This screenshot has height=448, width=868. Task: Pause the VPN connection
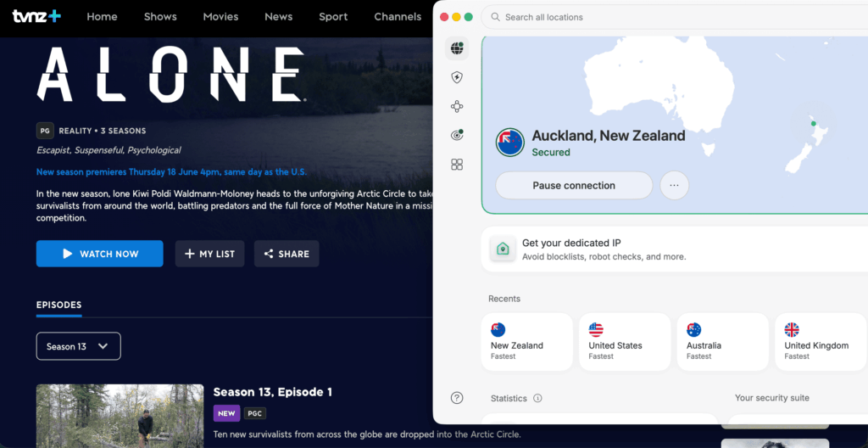[574, 185]
